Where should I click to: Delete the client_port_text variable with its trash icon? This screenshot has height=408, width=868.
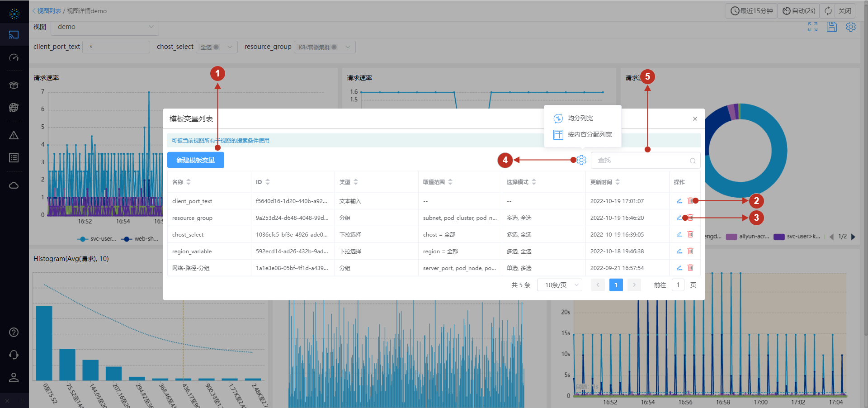click(690, 201)
